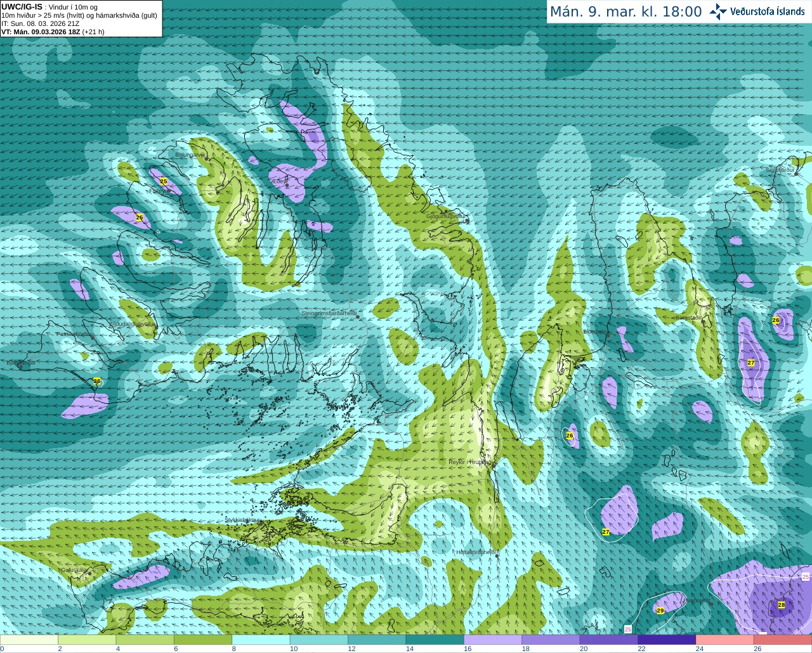Image resolution: width=812 pixels, height=653 pixels.
Task: Click the yellow 28 gust marker
Action: tap(782, 605)
